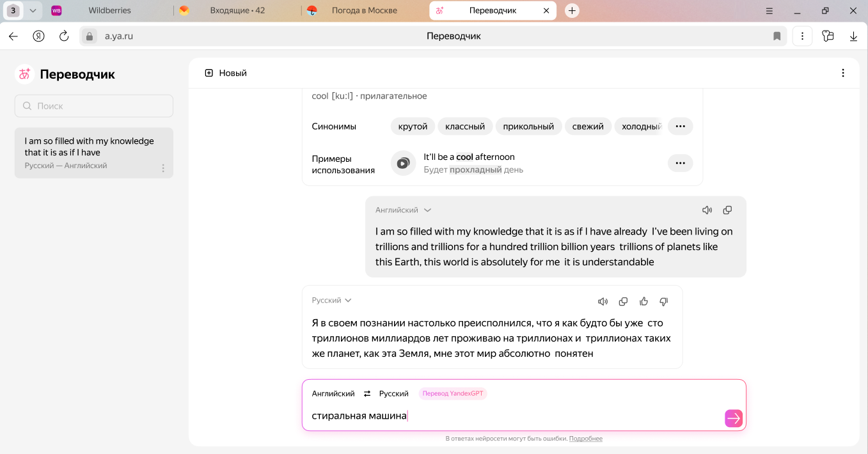Viewport: 868px width, 454px height.
Task: Switch to the Wildberries tab
Action: [109, 10]
